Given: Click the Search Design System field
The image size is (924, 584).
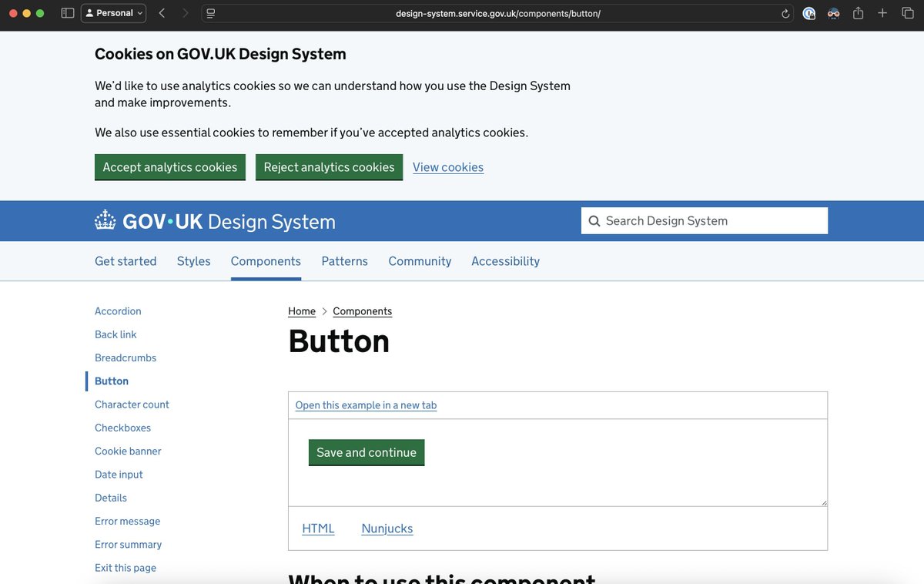Looking at the screenshot, I should point(705,220).
